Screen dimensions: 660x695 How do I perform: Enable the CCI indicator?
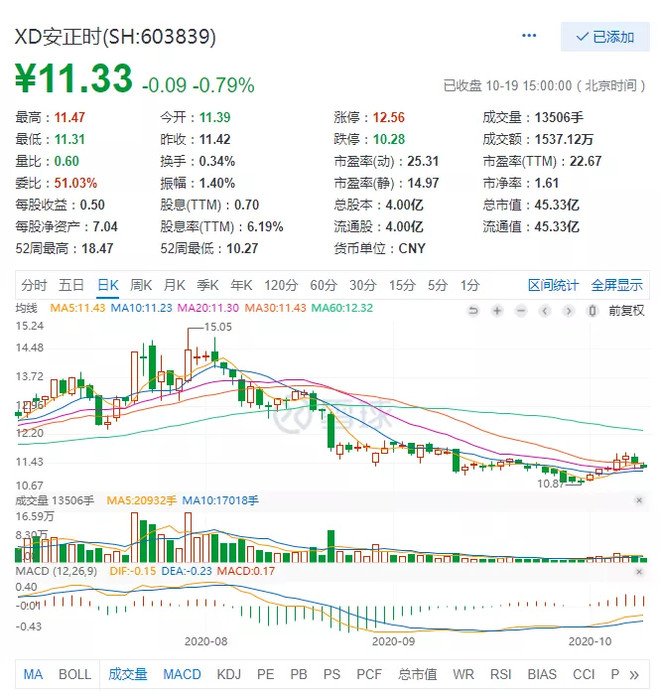583,675
